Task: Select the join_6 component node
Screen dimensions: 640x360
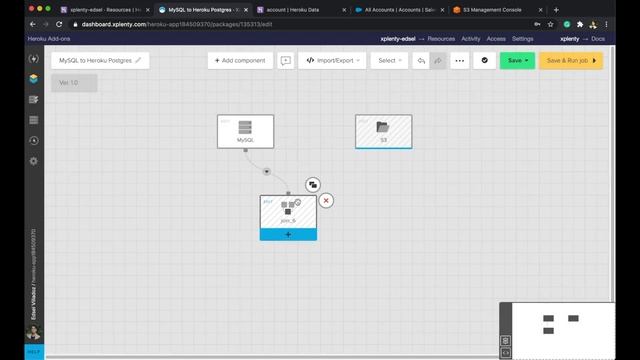Action: 288,212
